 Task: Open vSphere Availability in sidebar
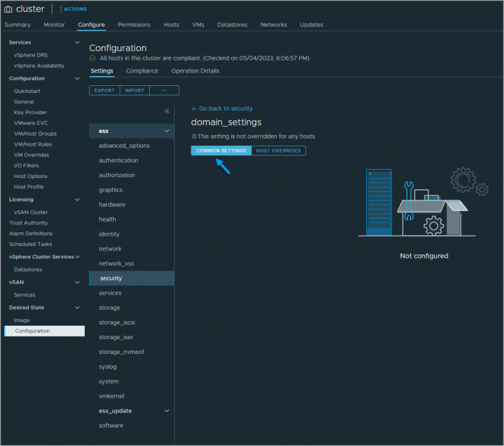(39, 66)
